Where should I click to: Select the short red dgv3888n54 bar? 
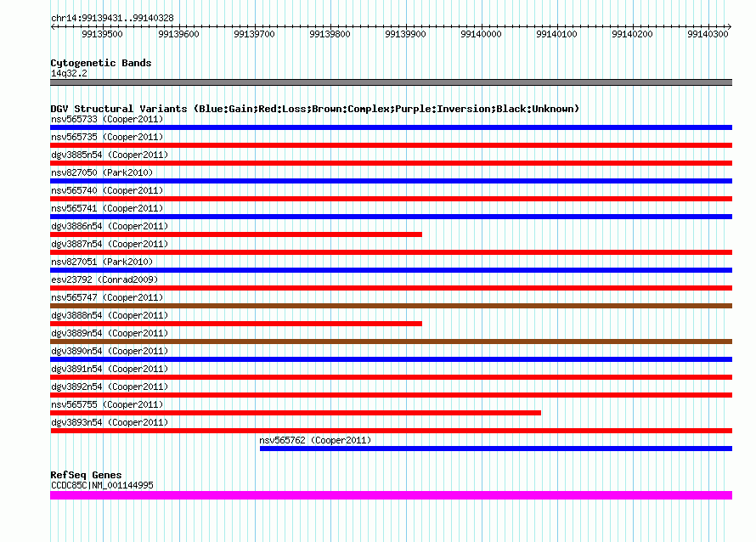[x=236, y=324]
